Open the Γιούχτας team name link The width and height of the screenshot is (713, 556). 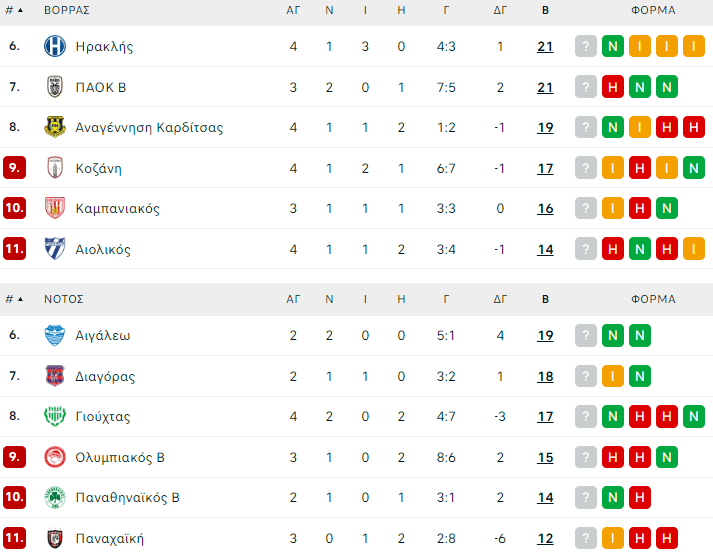pyautogui.click(x=103, y=417)
